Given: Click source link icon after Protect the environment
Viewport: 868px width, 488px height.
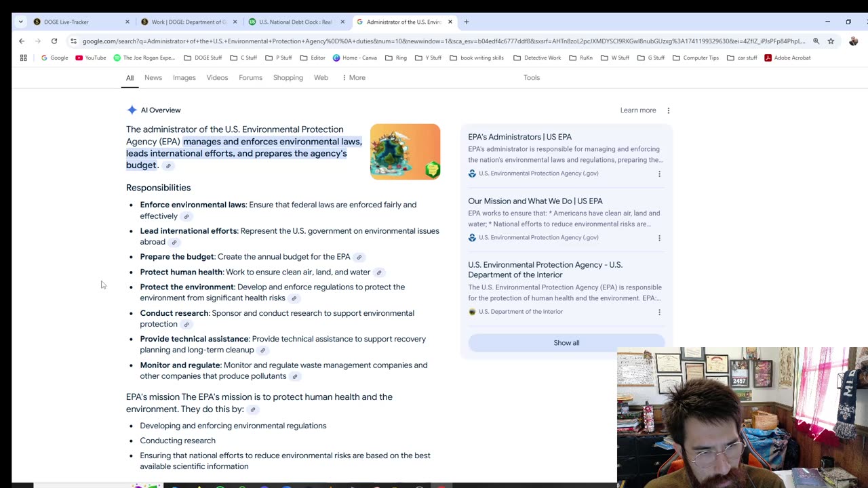Looking at the screenshot, I should point(294,298).
